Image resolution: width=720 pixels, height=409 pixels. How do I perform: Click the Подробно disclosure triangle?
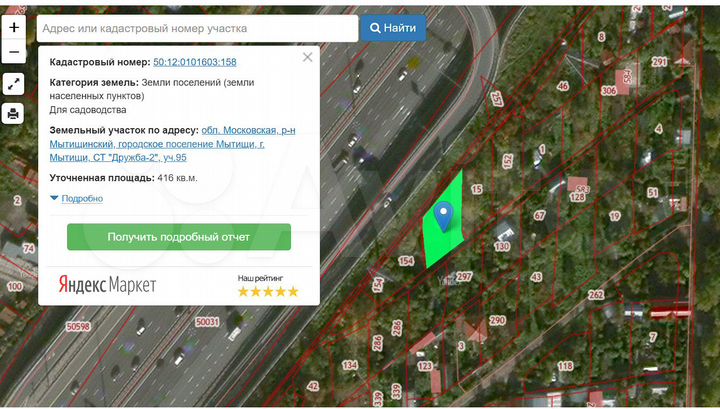click(54, 198)
